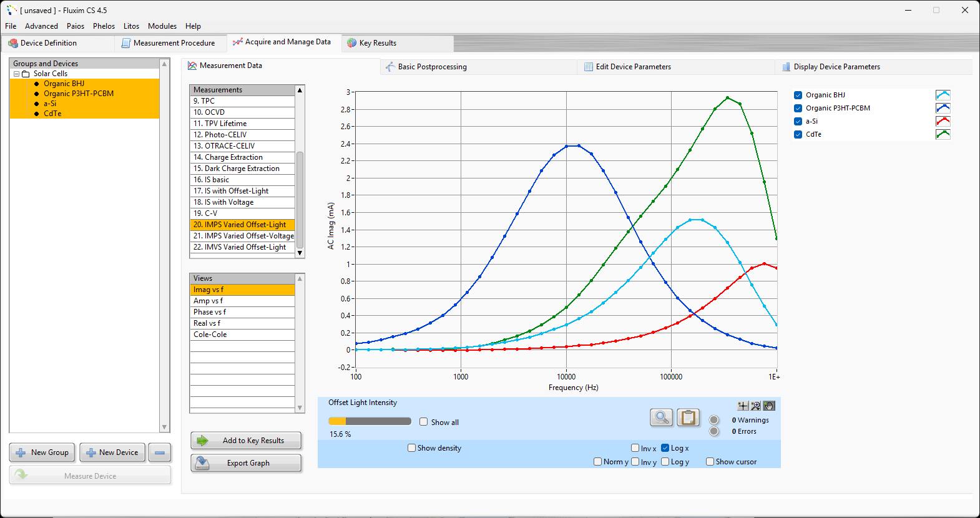980x518 pixels.
Task: Select the zoom graph tool
Action: point(756,406)
